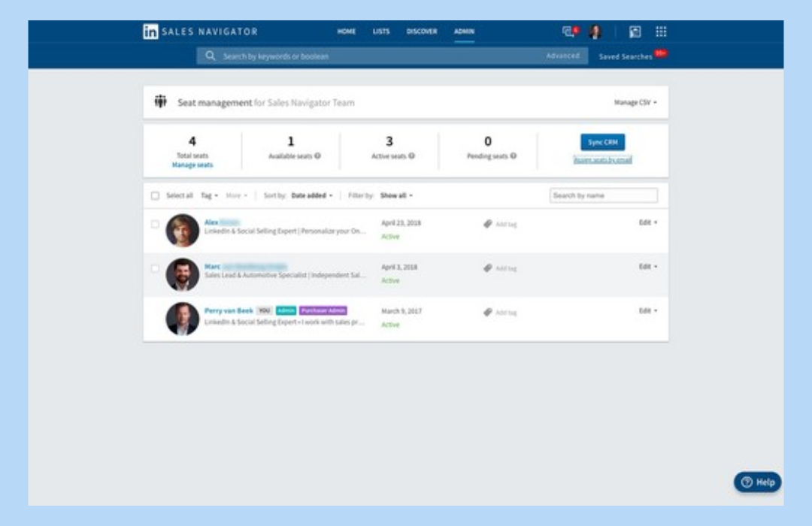The width and height of the screenshot is (812, 526).
Task: Click the April 23, 2018 date
Action: click(401, 222)
